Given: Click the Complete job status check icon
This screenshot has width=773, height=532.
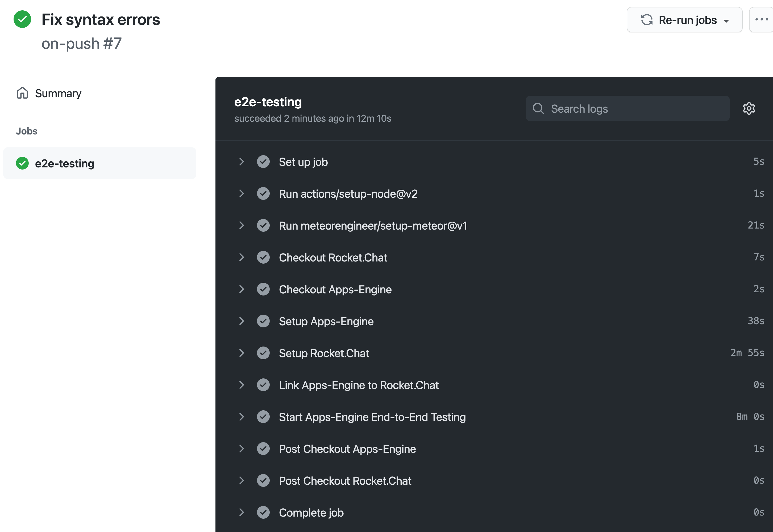Looking at the screenshot, I should [263, 512].
